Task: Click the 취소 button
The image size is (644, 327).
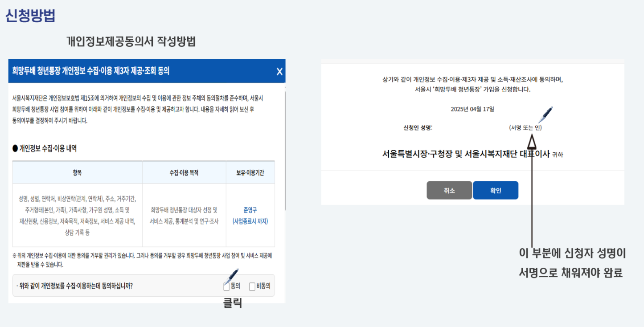Action: [x=449, y=190]
